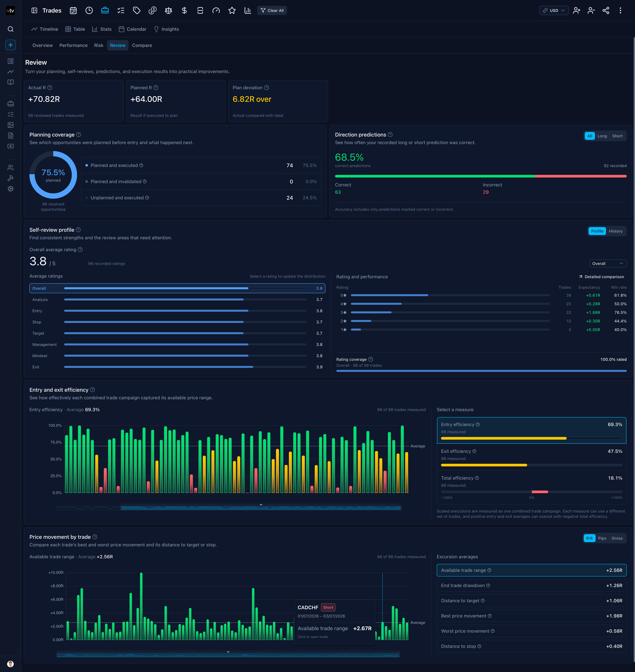This screenshot has width=635, height=672.
Task: Open the Detailed comparison link
Action: point(601,277)
